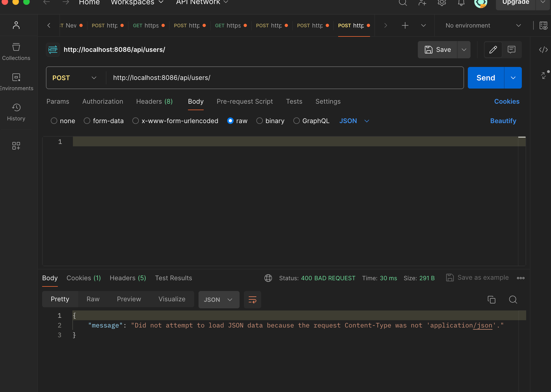The width and height of the screenshot is (551, 392).
Task: Click into the request URL input field
Action: [285, 78]
